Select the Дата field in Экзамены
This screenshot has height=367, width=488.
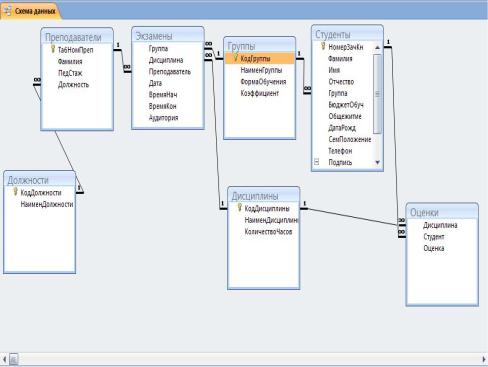tap(155, 83)
